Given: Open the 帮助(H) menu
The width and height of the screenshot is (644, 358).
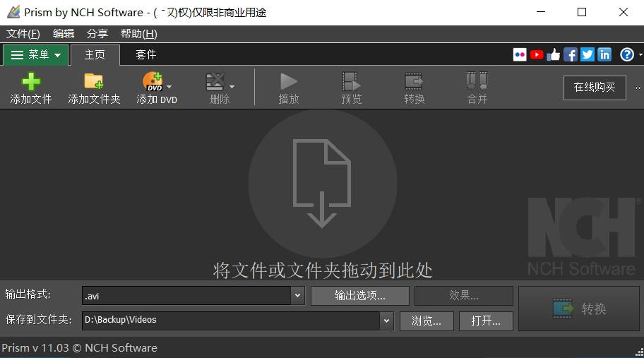Looking at the screenshot, I should (139, 34).
